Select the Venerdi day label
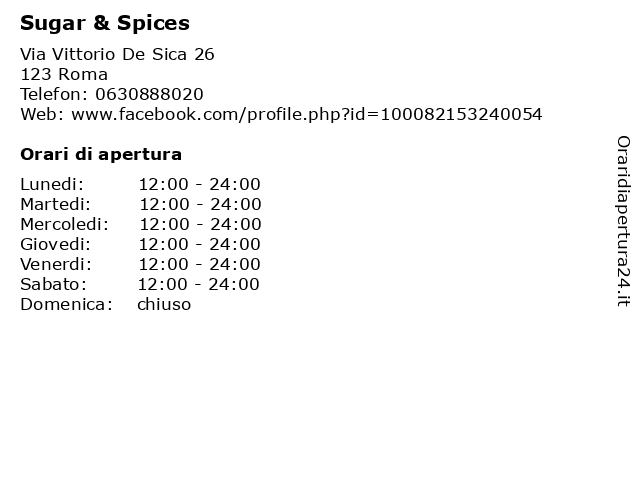The width and height of the screenshot is (640, 480). pyautogui.click(x=56, y=264)
